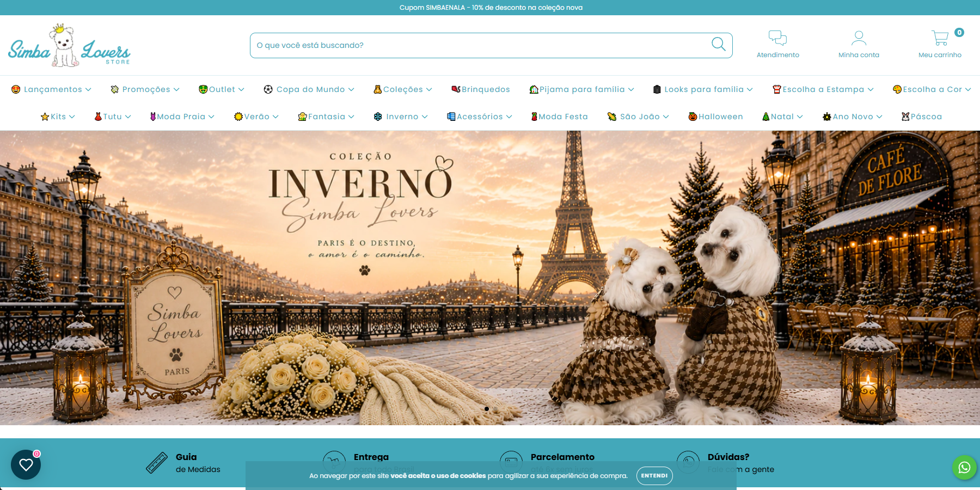Open the Atendimento chat icon

pyautogui.click(x=777, y=38)
